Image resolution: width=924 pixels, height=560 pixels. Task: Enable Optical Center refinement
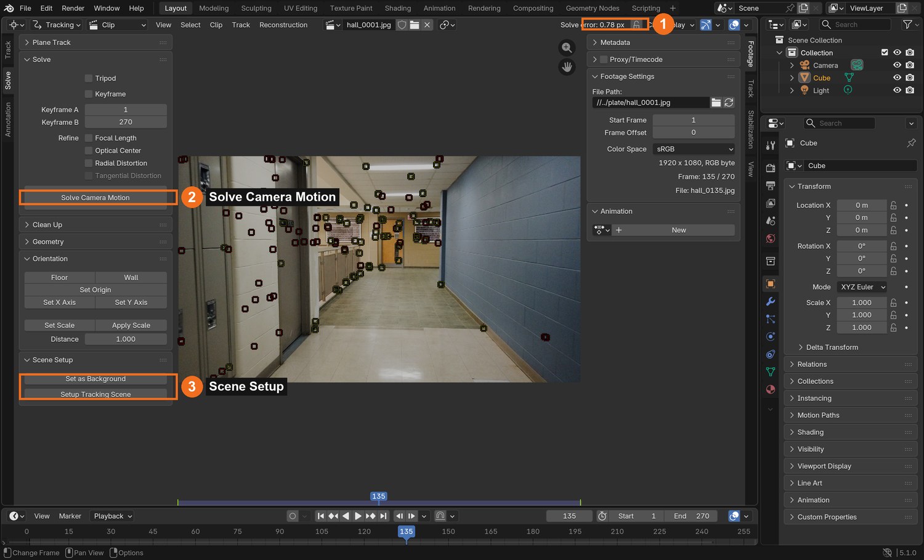tap(89, 151)
